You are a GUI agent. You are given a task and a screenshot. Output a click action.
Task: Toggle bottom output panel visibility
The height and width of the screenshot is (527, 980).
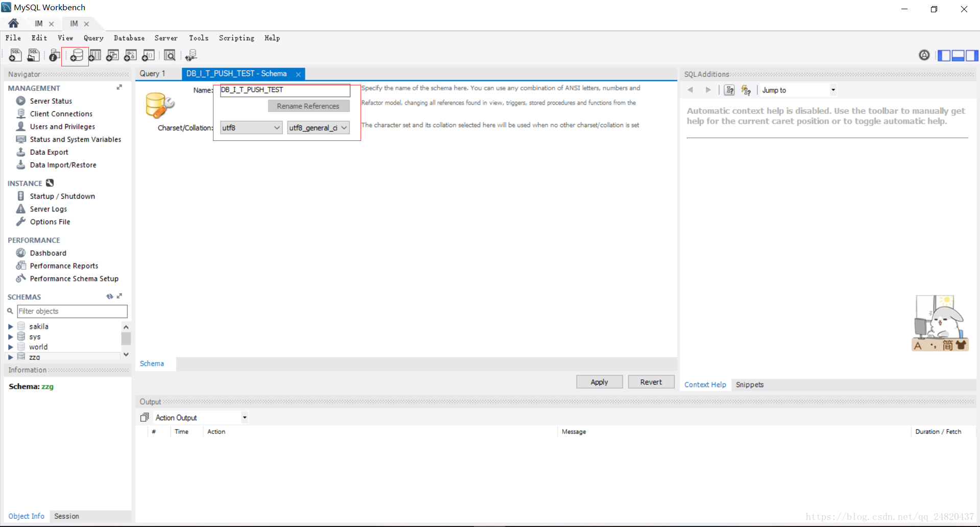[x=958, y=55]
